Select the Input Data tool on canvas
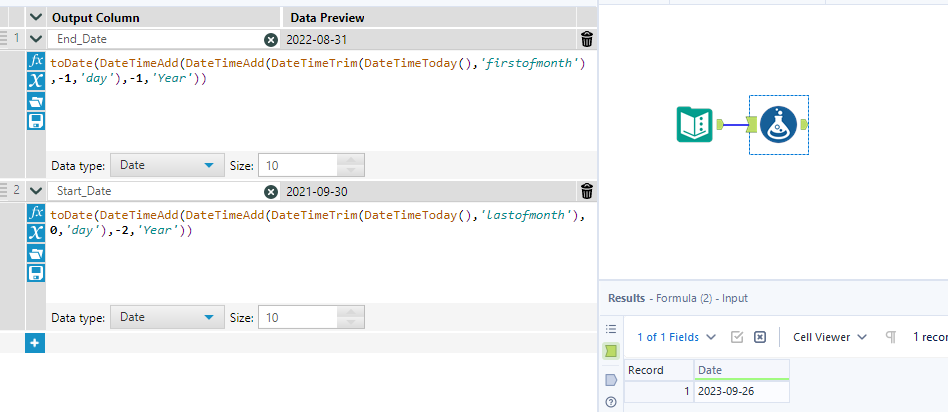 coord(695,125)
